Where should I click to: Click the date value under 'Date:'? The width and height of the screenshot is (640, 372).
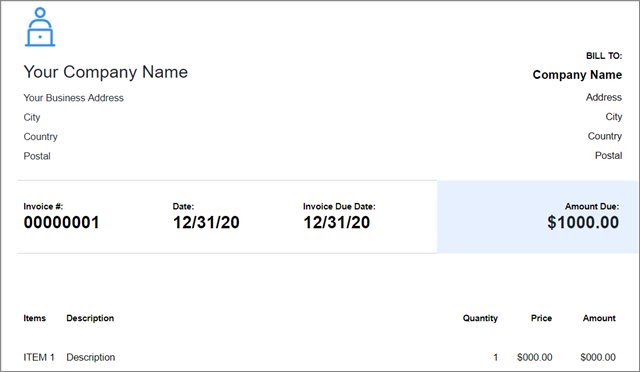206,223
